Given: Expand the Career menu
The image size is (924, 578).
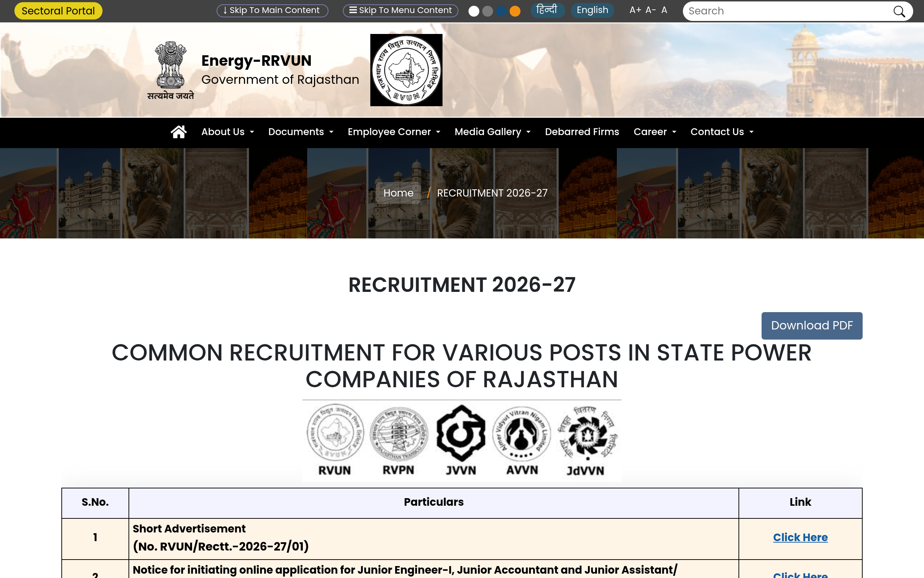Looking at the screenshot, I should click(655, 132).
